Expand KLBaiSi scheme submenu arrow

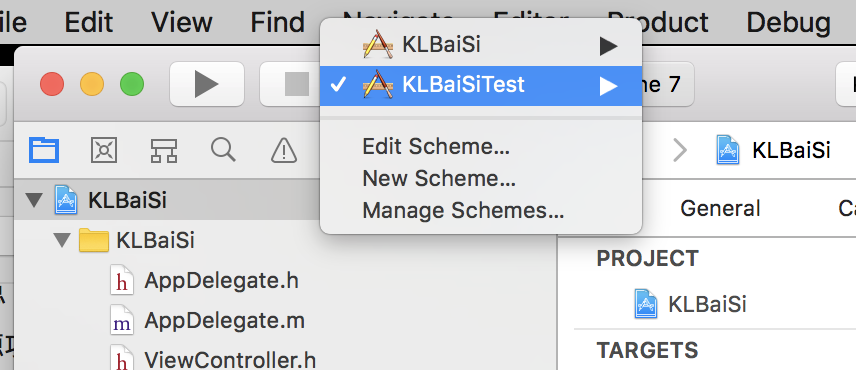tap(608, 46)
